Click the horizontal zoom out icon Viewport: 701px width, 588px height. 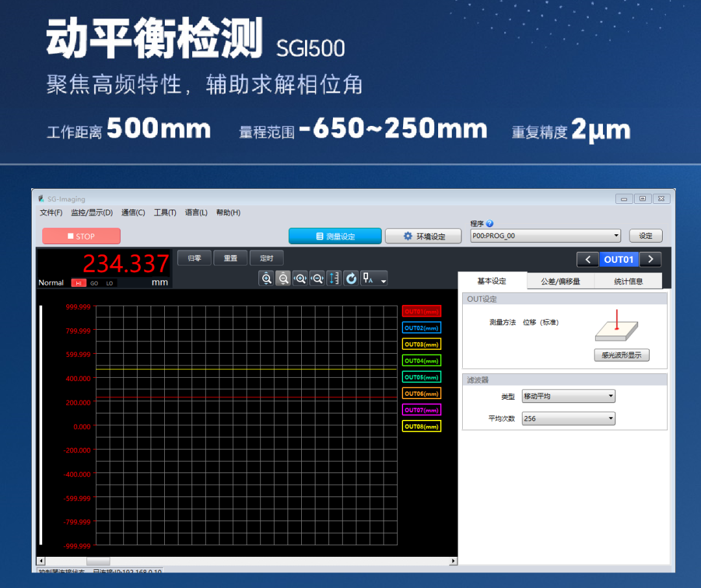[x=317, y=278]
